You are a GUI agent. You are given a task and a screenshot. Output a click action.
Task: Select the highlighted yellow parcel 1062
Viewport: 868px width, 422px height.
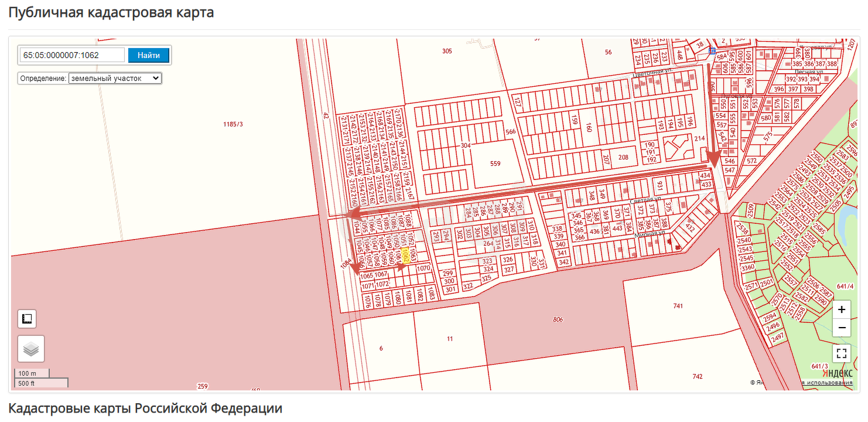(406, 254)
